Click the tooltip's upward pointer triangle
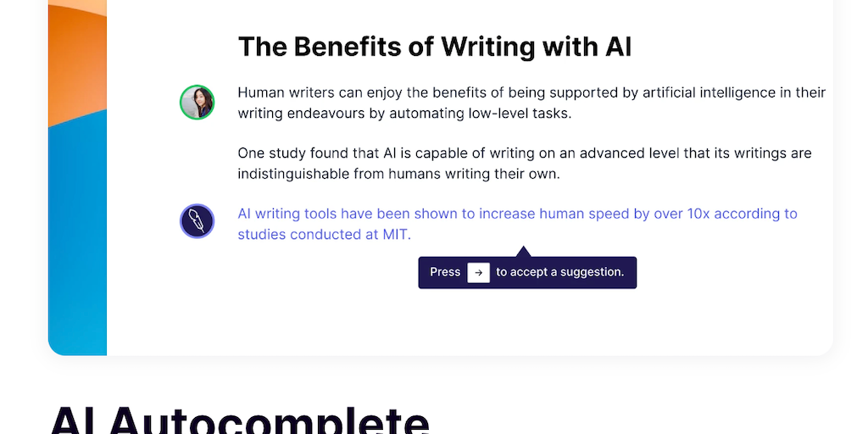Screen dimensions: 868x434 coord(523,252)
